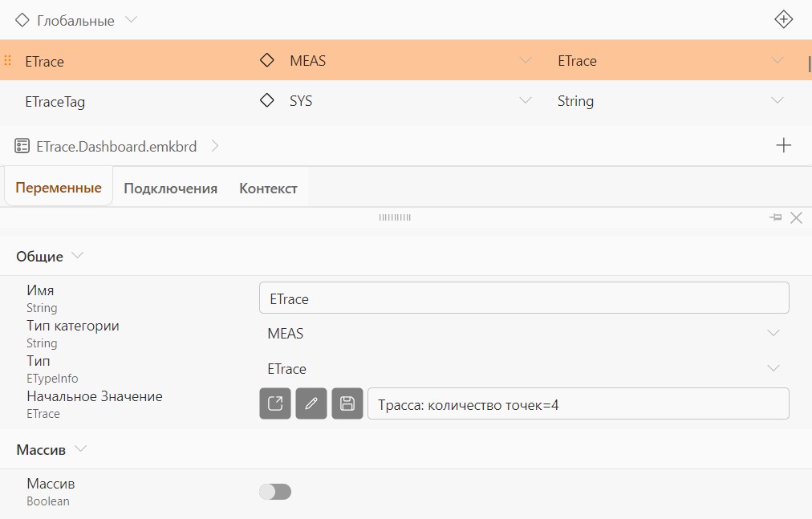Screen dimensions: 812x519
Task: Collapse the Массив section
Action: [x=80, y=448]
